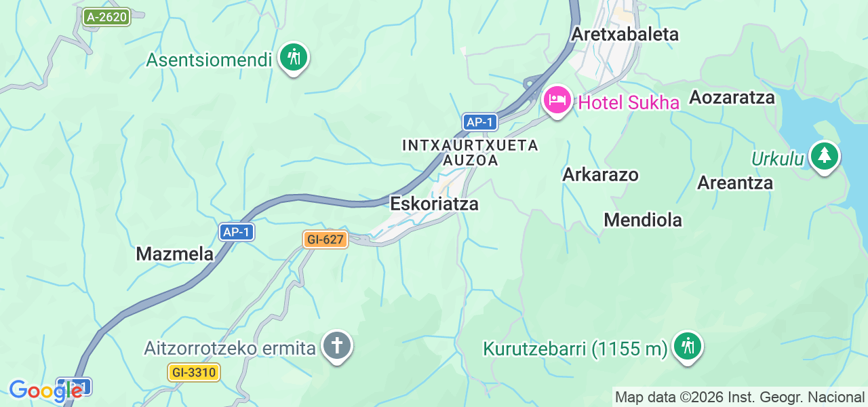Select the Aitzorrotzeko ermita cross icon
This screenshot has height=407, width=868.
pyautogui.click(x=337, y=346)
